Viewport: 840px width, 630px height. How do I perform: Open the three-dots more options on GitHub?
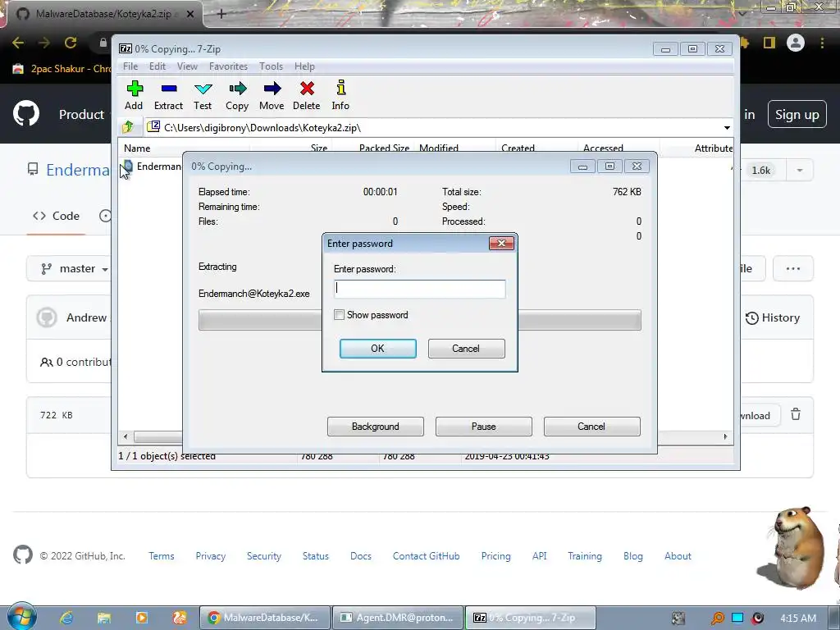click(793, 268)
